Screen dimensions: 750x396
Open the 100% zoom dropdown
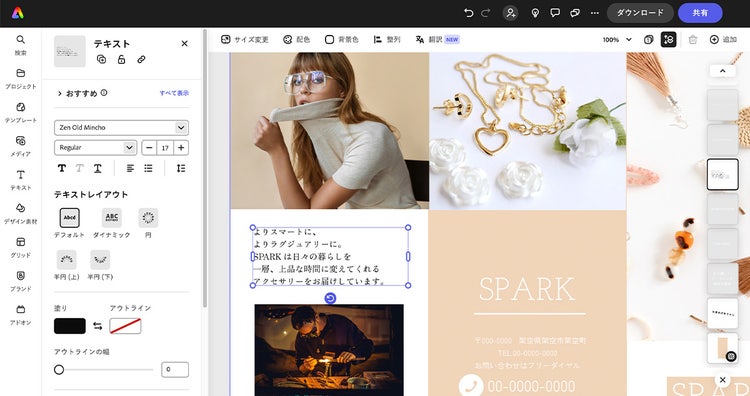(x=617, y=40)
